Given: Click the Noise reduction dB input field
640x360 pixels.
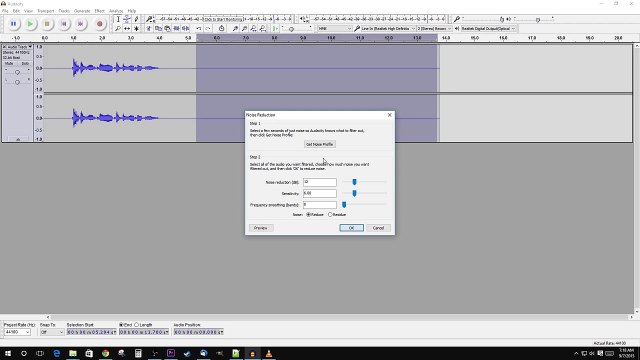Looking at the screenshot, I should coord(320,182).
